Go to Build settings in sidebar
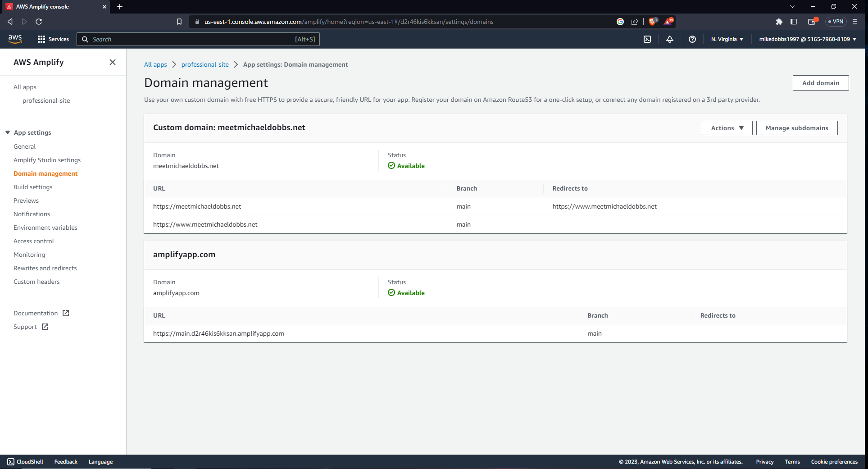The height and width of the screenshot is (469, 868). coord(33,187)
